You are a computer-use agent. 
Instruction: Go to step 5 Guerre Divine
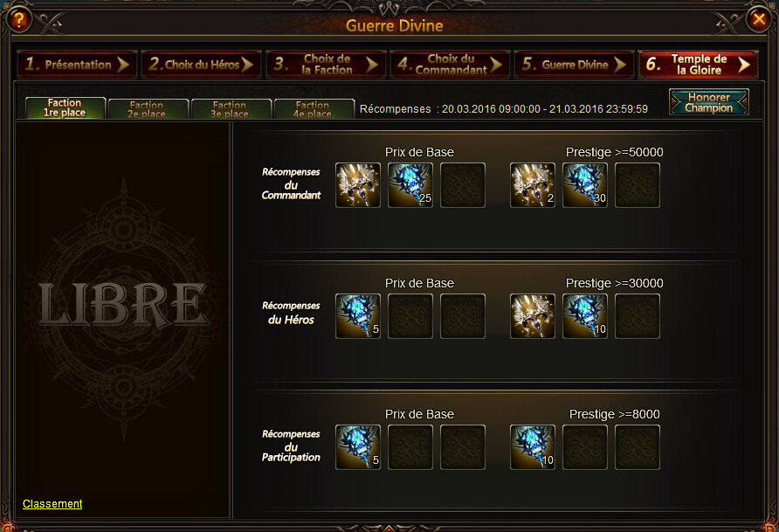(574, 64)
